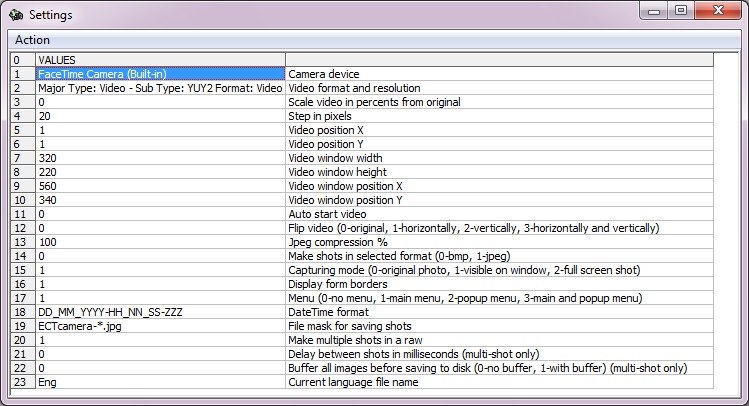Click row number 23 header cell
The width and height of the screenshot is (749, 406).
click(23, 382)
